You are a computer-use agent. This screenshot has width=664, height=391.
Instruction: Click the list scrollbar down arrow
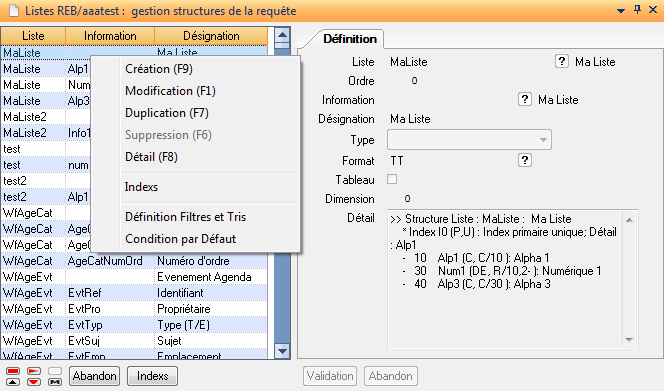[282, 351]
